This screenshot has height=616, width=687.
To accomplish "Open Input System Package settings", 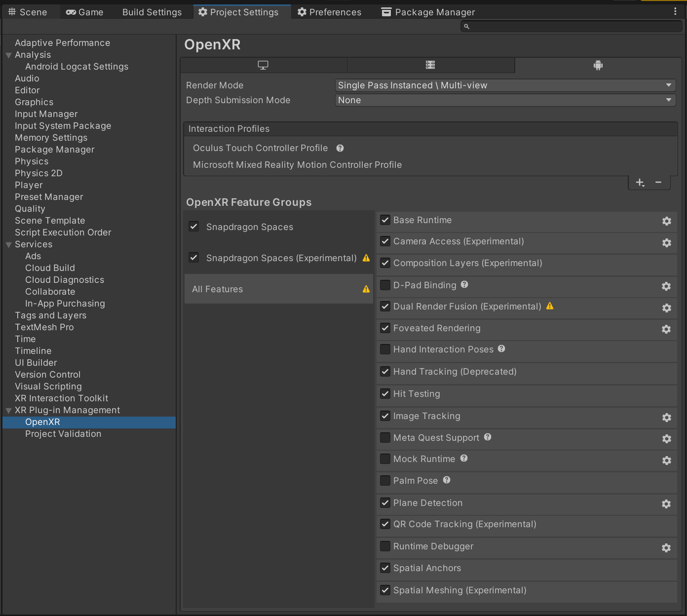I will click(x=63, y=126).
